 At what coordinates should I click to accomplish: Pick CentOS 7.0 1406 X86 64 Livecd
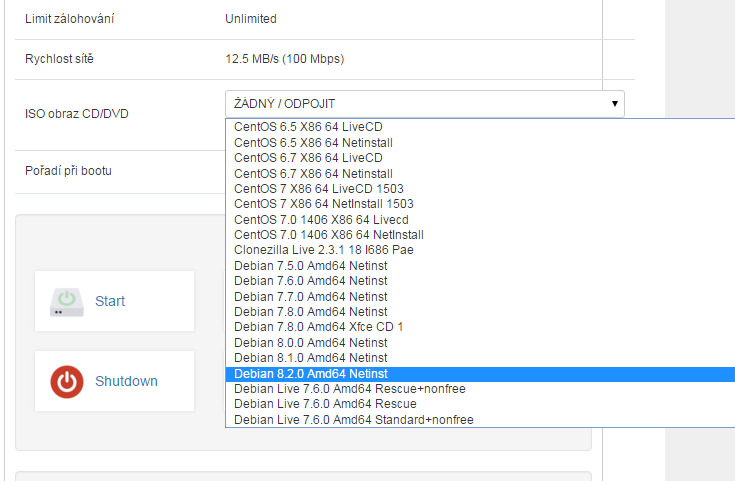tap(321, 219)
